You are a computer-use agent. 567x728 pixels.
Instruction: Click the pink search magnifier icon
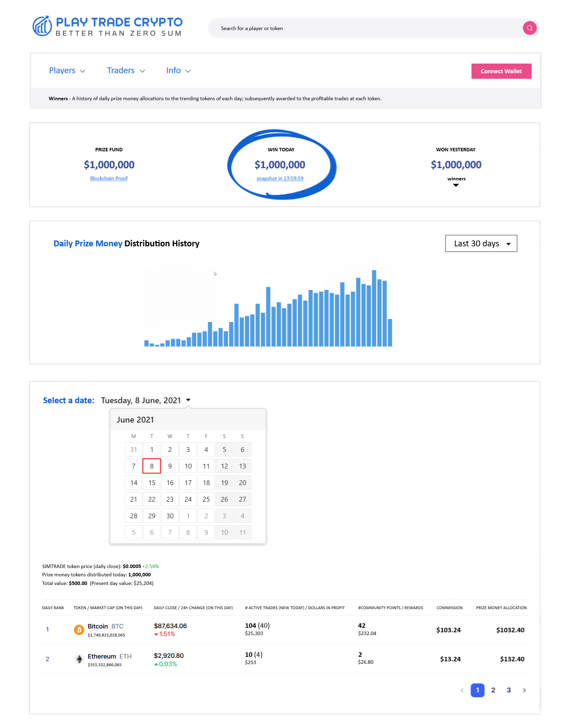pos(529,28)
